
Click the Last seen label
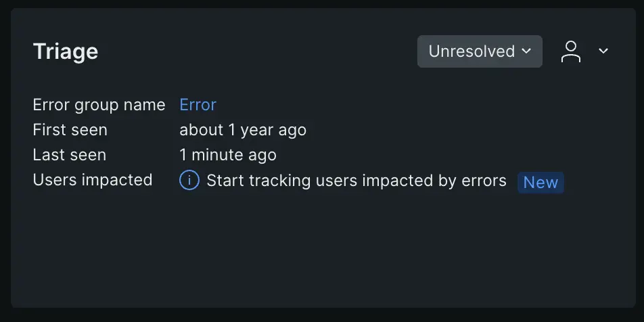click(69, 155)
